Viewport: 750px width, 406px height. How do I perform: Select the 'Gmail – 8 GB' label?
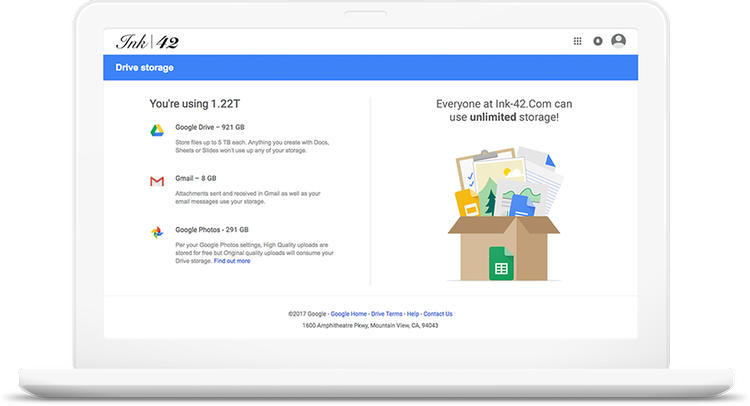tap(195, 178)
